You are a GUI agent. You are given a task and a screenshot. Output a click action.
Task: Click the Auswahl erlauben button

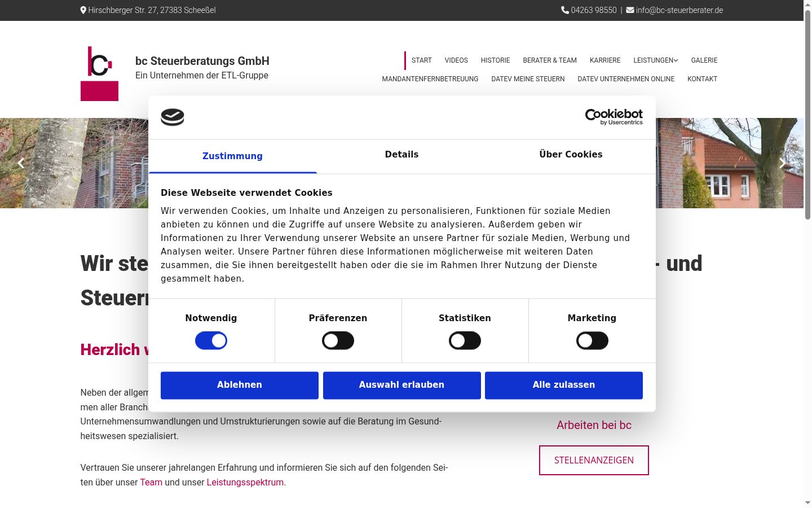[x=402, y=386]
